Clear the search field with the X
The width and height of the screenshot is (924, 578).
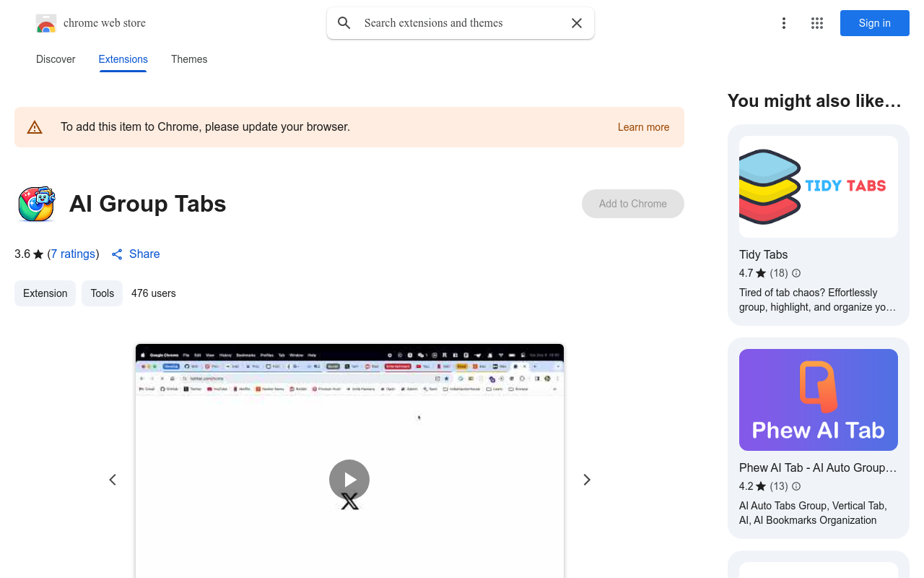576,22
